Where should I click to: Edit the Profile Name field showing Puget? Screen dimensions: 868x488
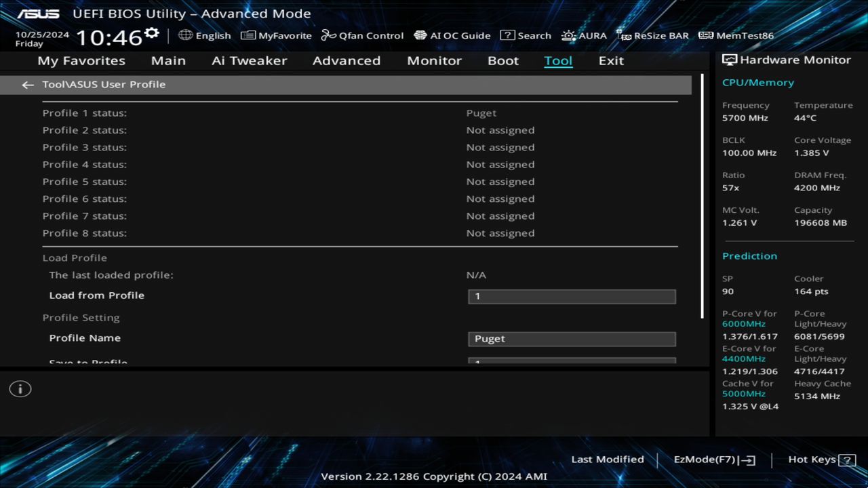pyautogui.click(x=571, y=338)
